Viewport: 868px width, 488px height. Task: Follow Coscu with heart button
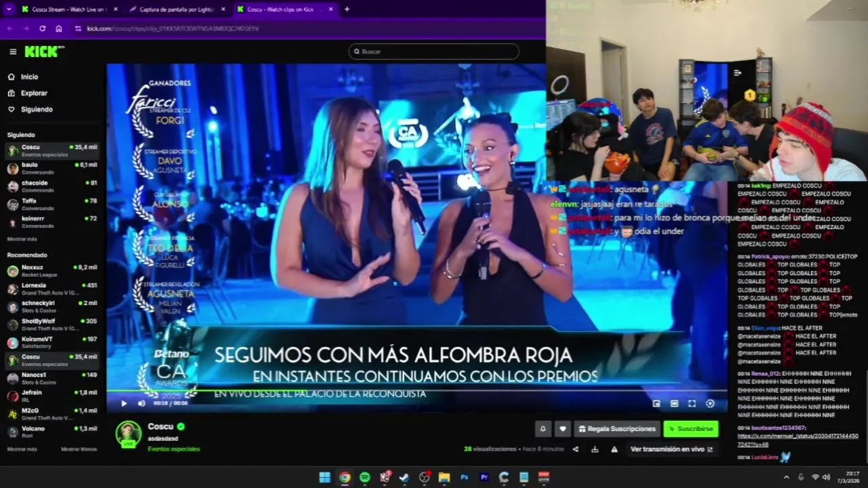click(562, 428)
